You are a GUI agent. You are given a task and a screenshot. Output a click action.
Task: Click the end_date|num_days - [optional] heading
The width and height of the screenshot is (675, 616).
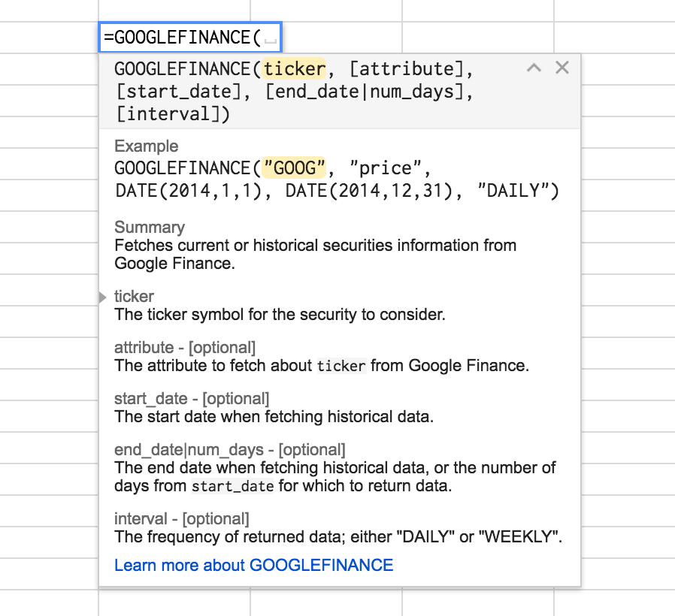coord(230,450)
